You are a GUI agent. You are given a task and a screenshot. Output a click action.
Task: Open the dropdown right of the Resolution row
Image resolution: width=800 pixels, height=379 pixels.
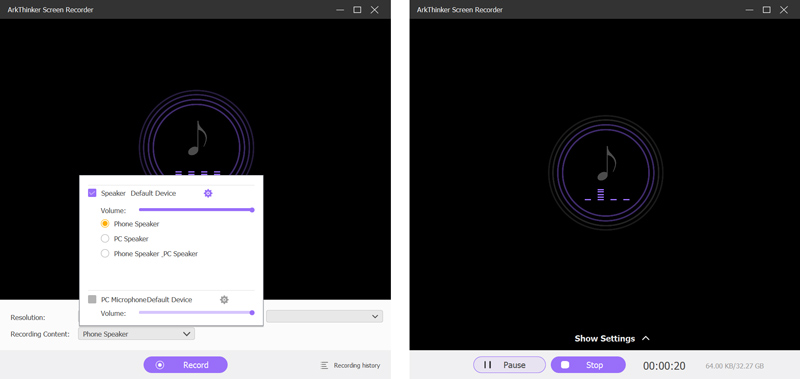coord(324,316)
